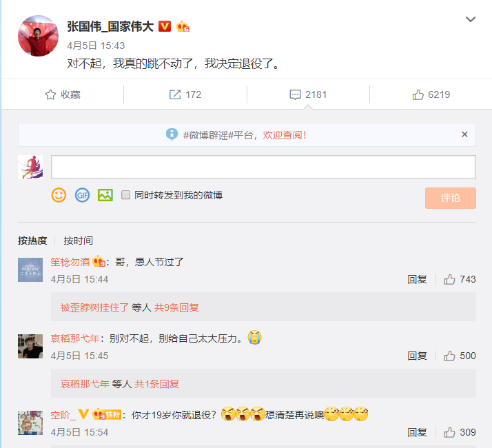Expand 共9条回复 replies
The height and width of the screenshot is (448, 492).
(176, 307)
